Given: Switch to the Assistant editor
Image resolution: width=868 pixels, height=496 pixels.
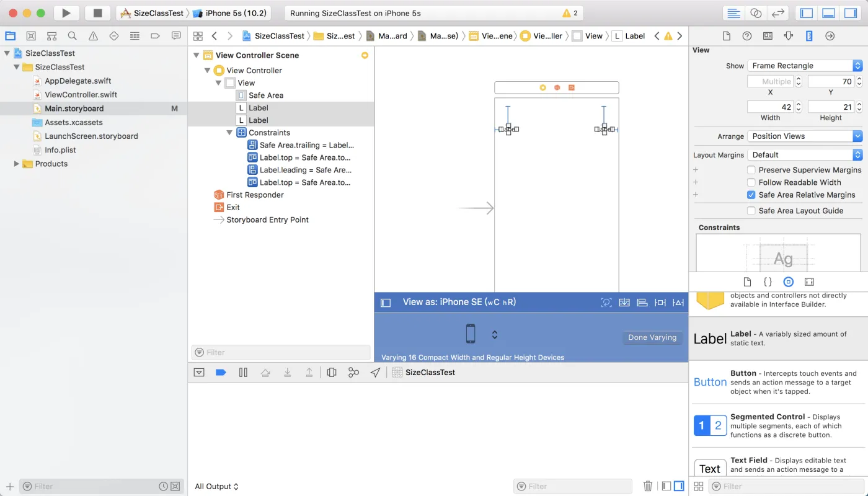Looking at the screenshot, I should pos(755,13).
